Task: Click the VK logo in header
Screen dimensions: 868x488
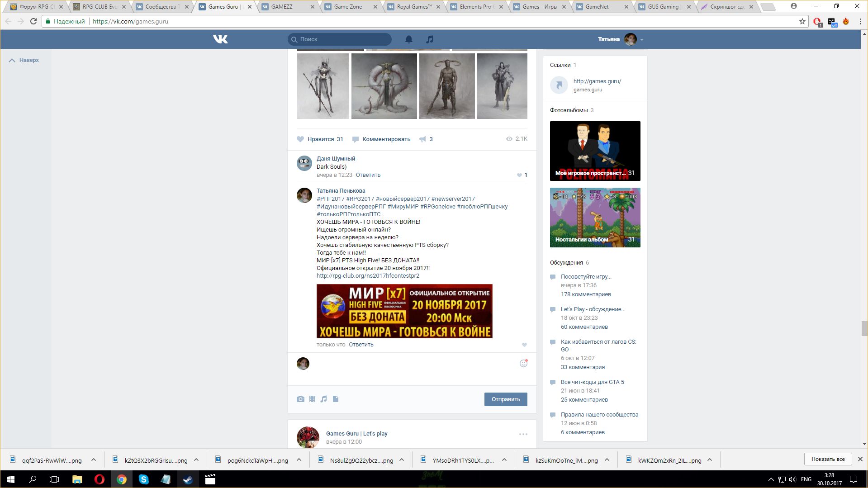Action: tap(220, 39)
